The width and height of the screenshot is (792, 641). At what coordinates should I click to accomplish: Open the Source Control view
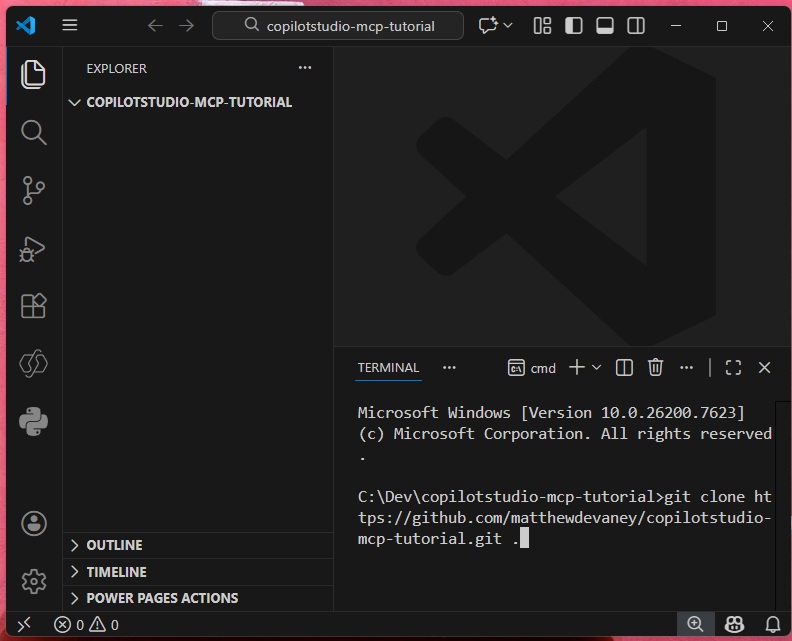[x=34, y=190]
